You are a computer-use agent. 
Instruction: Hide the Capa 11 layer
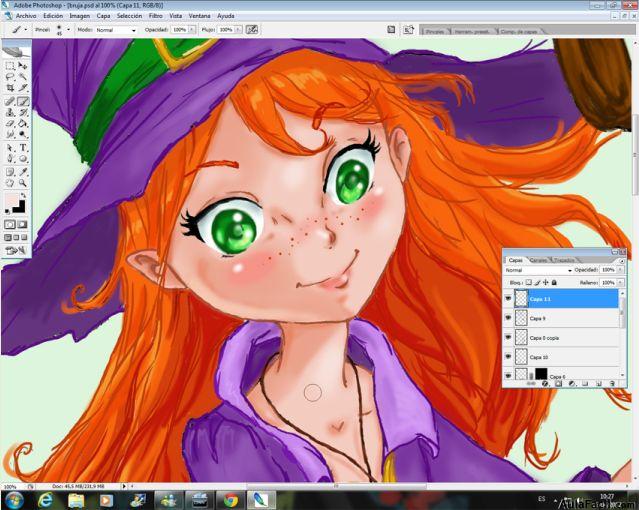click(x=508, y=299)
